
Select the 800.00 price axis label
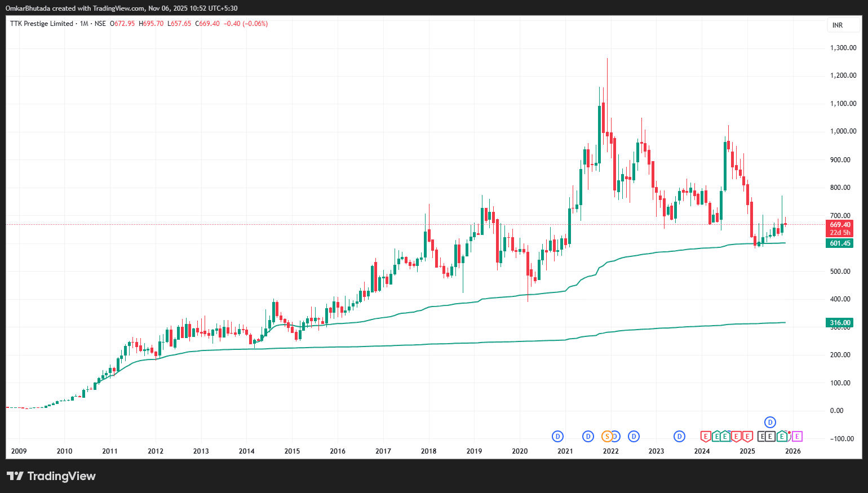coord(840,188)
